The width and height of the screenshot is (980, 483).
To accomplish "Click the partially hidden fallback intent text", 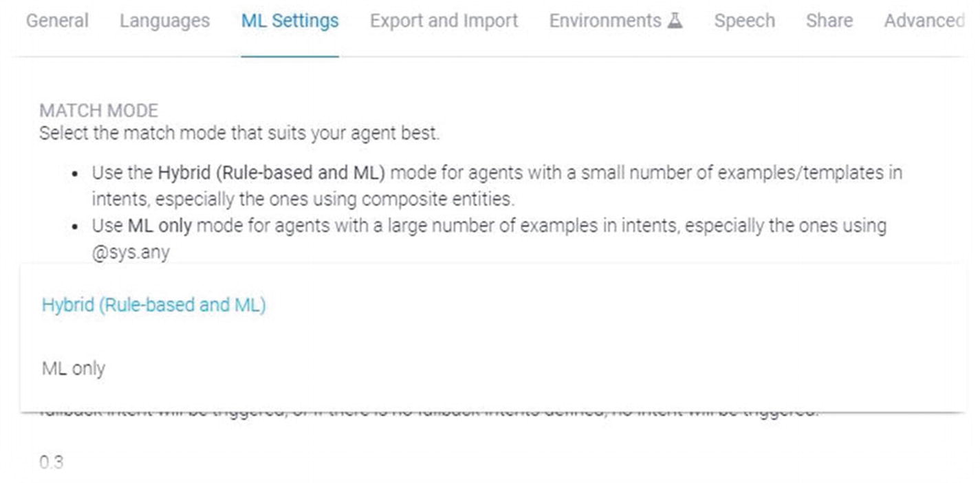I will pyautogui.click(x=429, y=411).
